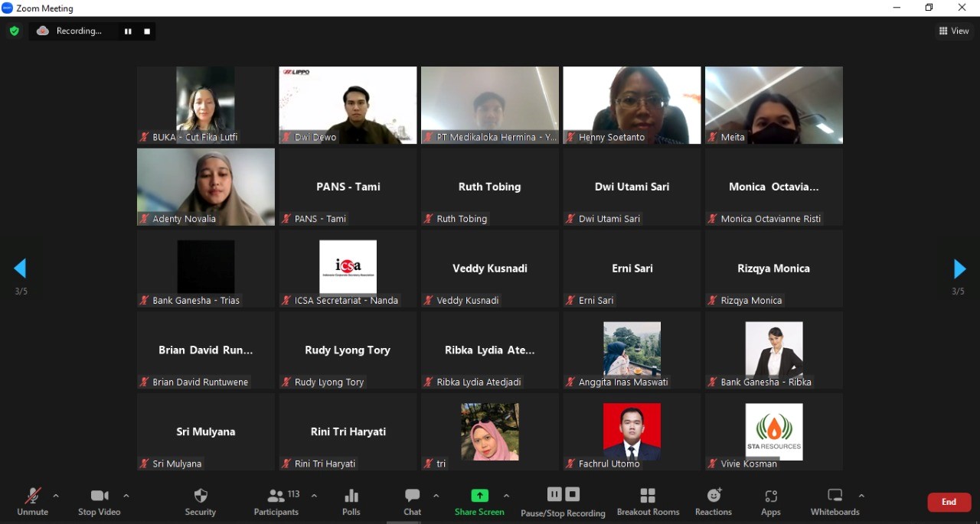980x524 pixels.
Task: Stop the recording in top bar
Action: 147,31
